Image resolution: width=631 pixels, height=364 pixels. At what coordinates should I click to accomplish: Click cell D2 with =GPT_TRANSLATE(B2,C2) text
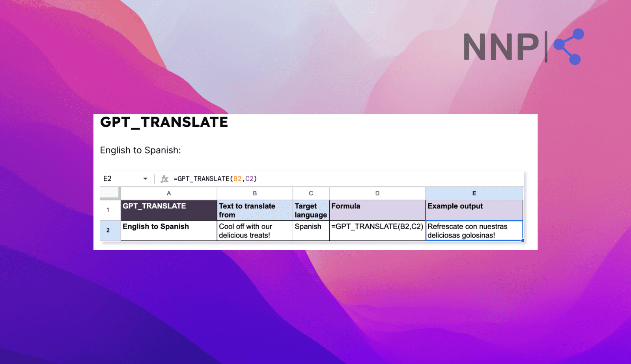[x=377, y=230]
